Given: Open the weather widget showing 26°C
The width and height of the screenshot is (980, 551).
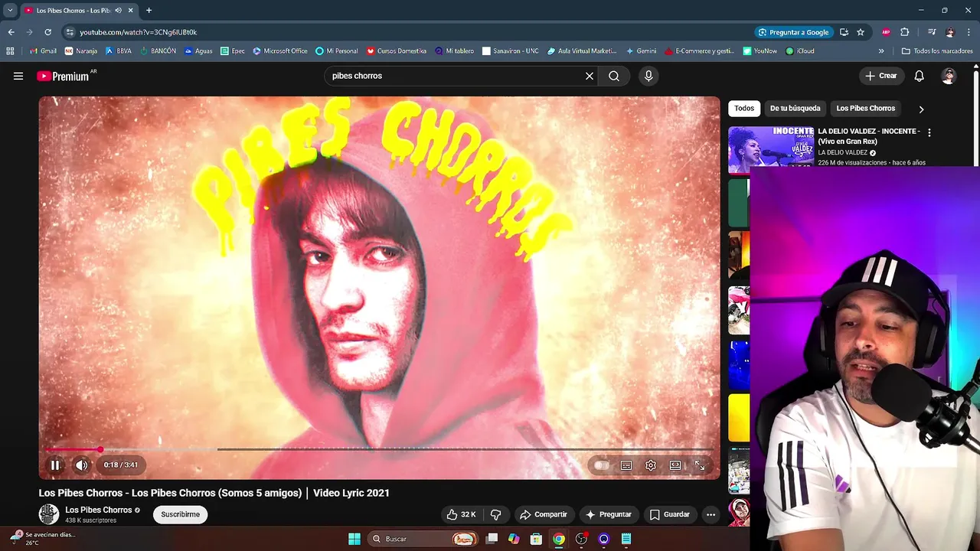Looking at the screenshot, I should click(x=42, y=538).
